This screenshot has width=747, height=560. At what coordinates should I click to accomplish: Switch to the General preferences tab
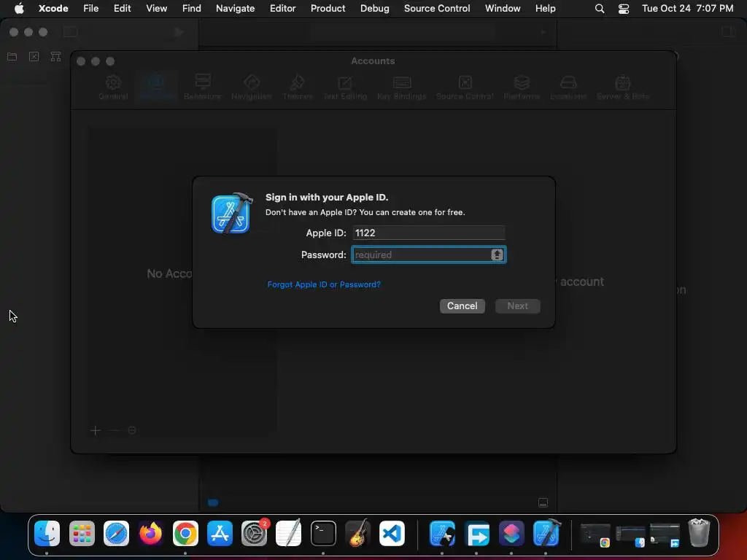point(113,87)
